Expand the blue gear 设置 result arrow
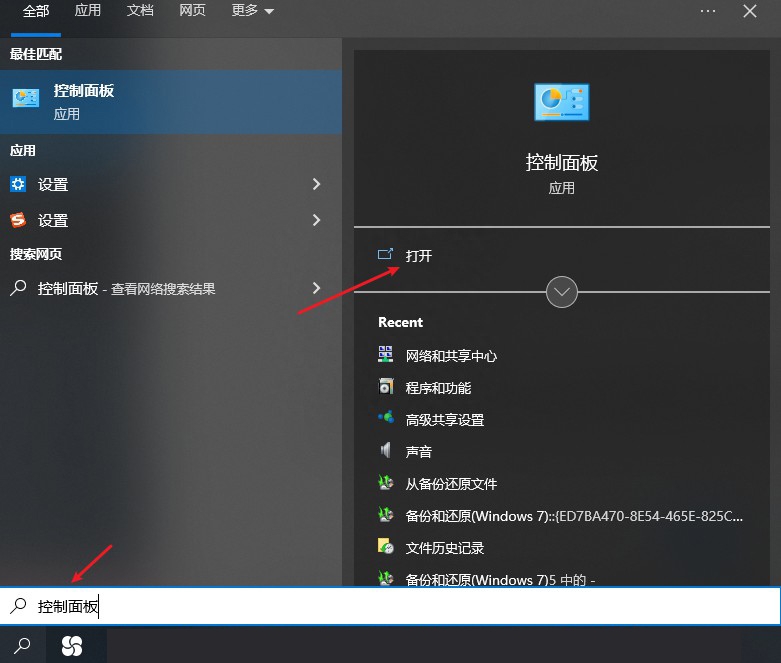The height and width of the screenshot is (663, 781). point(316,184)
